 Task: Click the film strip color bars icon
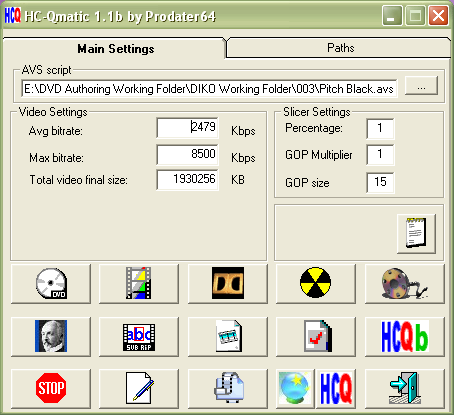[139, 284]
